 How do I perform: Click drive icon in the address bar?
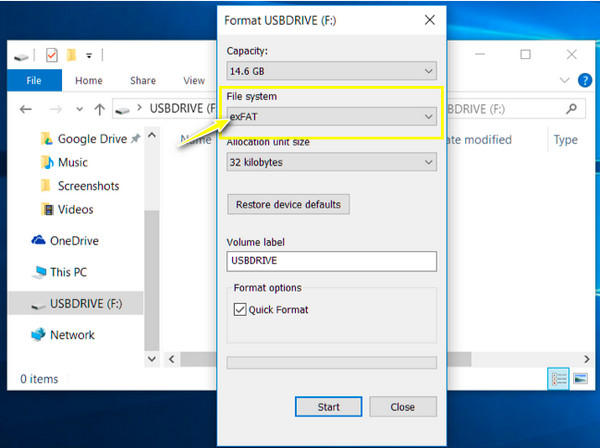click(122, 110)
